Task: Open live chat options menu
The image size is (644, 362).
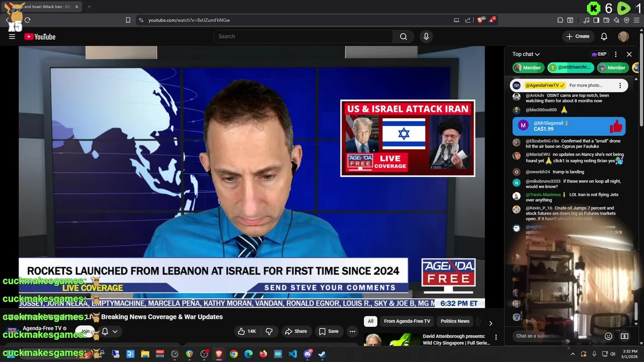Action: click(616, 54)
